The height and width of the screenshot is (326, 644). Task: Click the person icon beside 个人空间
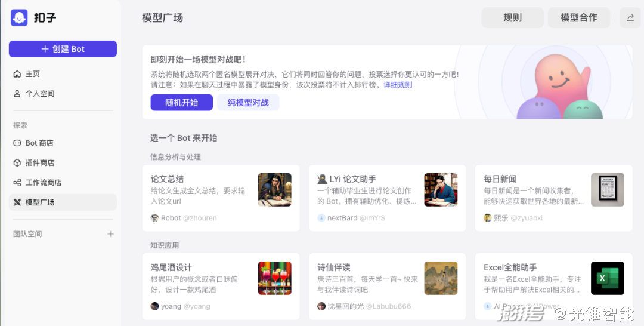pyautogui.click(x=17, y=94)
